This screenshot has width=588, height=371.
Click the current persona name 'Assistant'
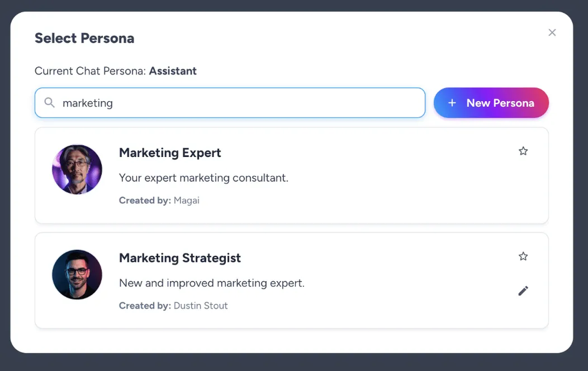click(173, 71)
